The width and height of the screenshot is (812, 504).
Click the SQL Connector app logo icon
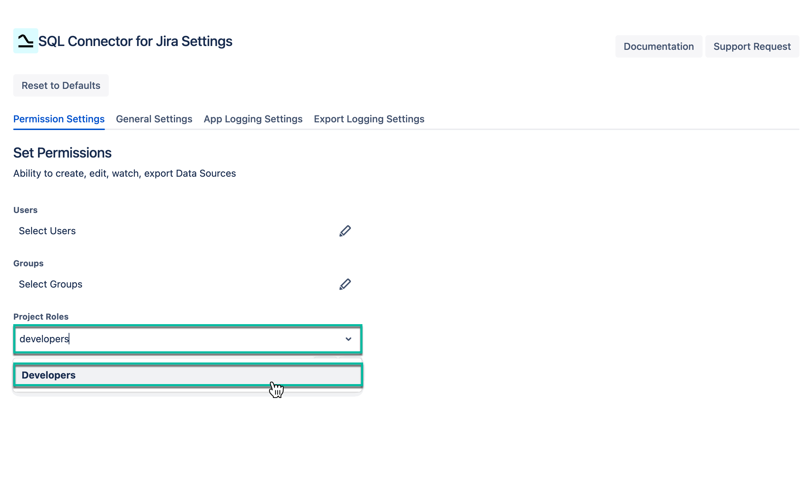point(25,41)
